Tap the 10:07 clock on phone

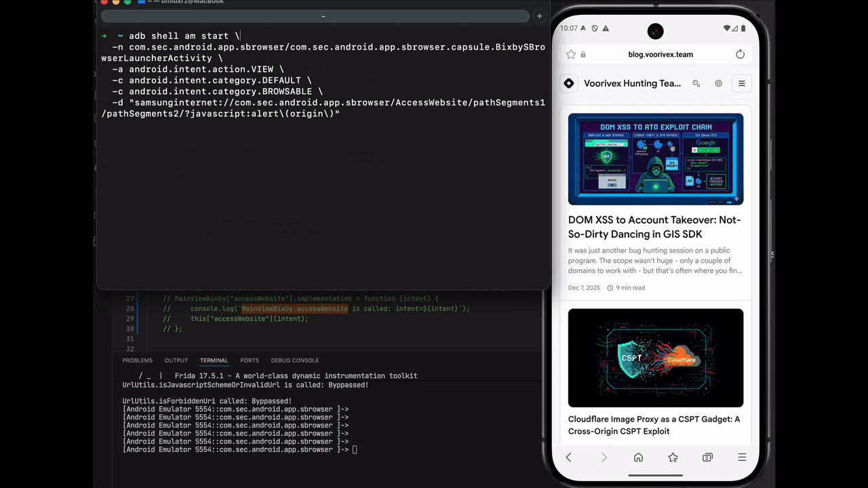[x=569, y=28]
